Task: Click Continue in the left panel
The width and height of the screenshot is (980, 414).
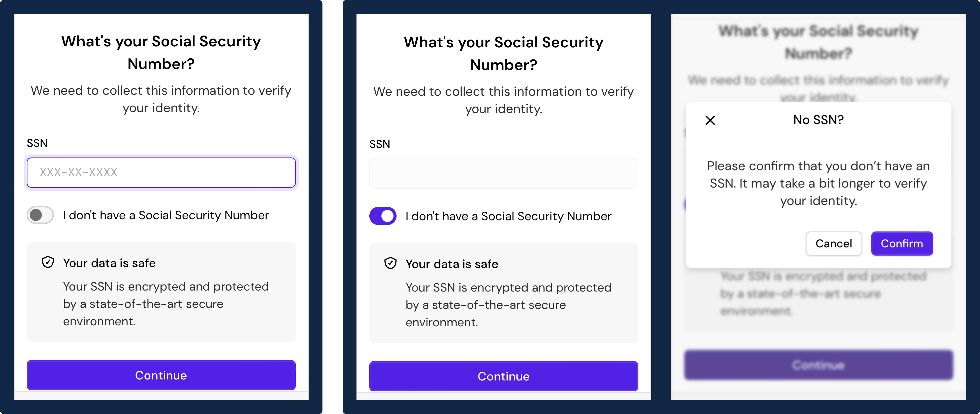Action: point(161,375)
